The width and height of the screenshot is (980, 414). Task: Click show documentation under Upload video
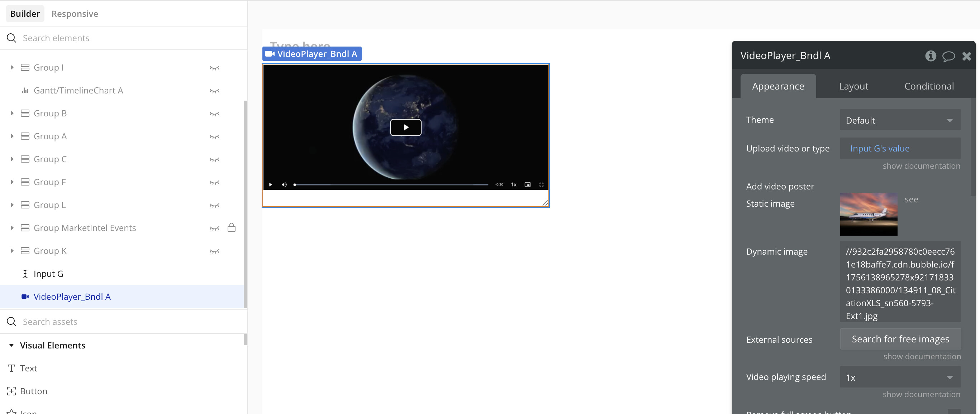click(x=921, y=166)
